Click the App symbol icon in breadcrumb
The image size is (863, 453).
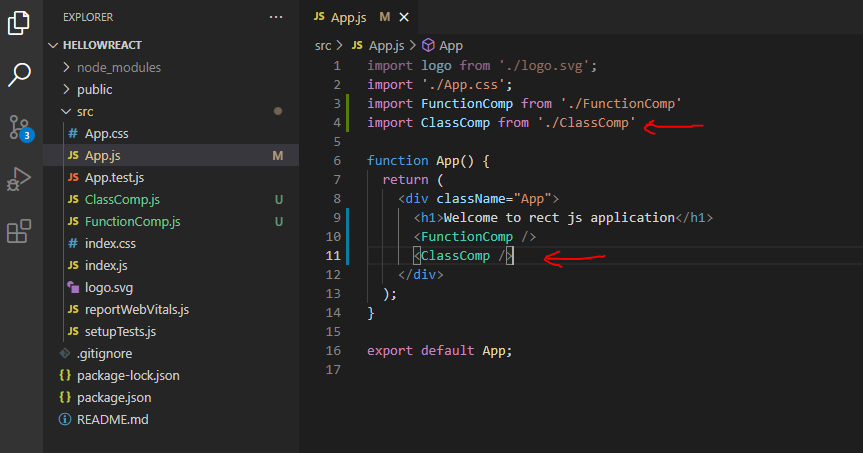[x=429, y=45]
